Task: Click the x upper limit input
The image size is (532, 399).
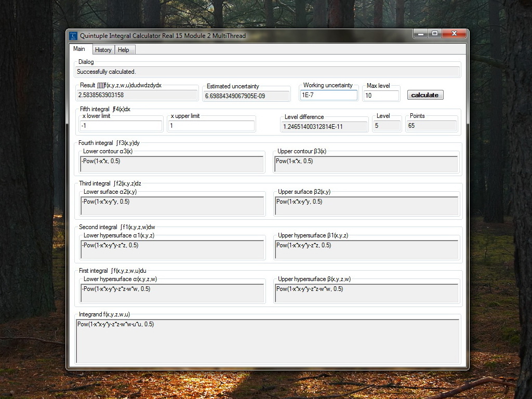Action: [211, 126]
